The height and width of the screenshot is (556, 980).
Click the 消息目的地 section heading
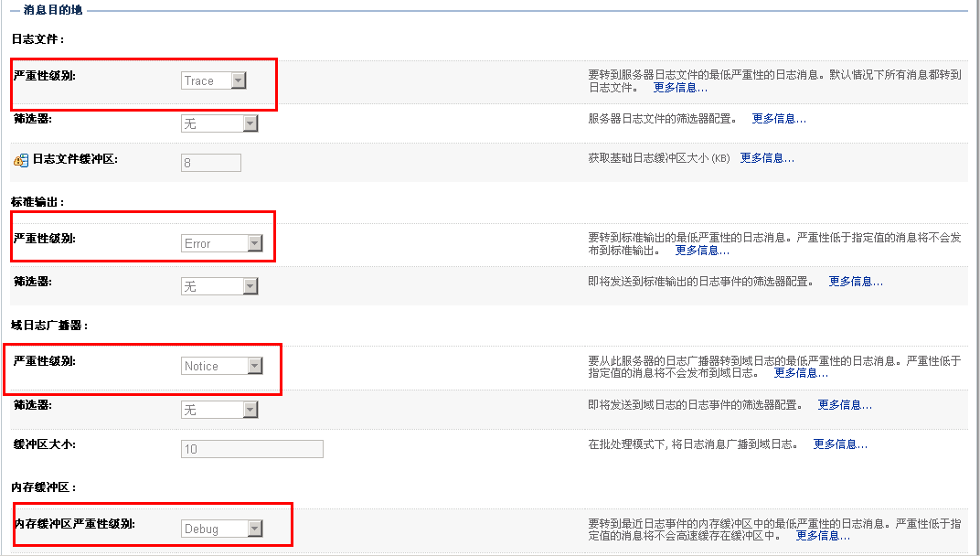pos(52,10)
